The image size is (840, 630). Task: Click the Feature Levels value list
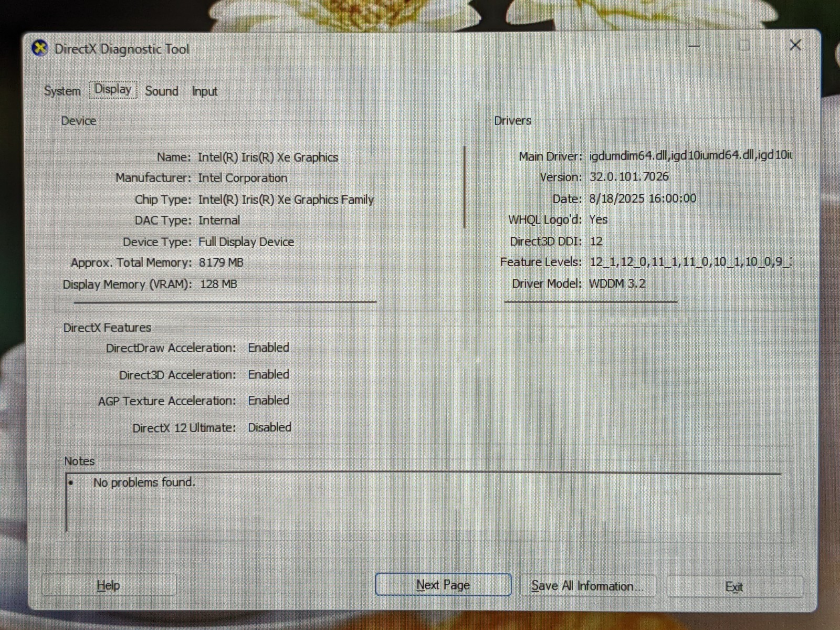690,261
